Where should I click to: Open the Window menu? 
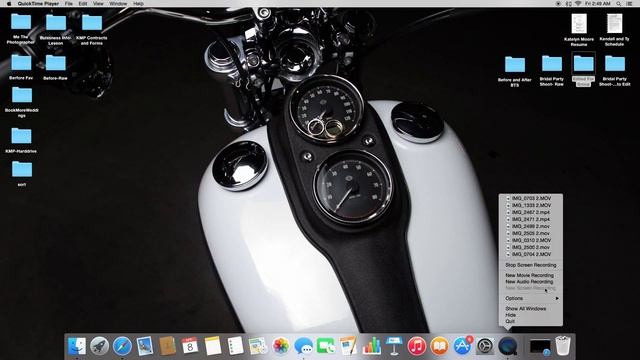[x=118, y=3]
